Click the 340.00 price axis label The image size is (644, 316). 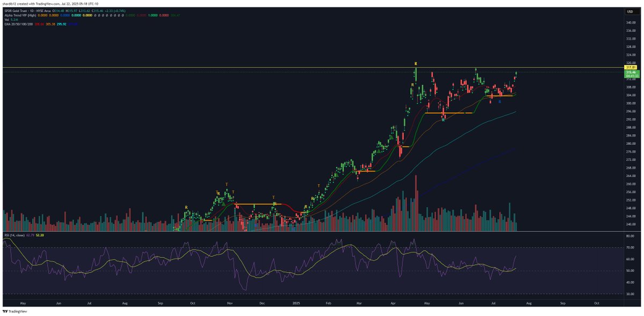pos(632,23)
